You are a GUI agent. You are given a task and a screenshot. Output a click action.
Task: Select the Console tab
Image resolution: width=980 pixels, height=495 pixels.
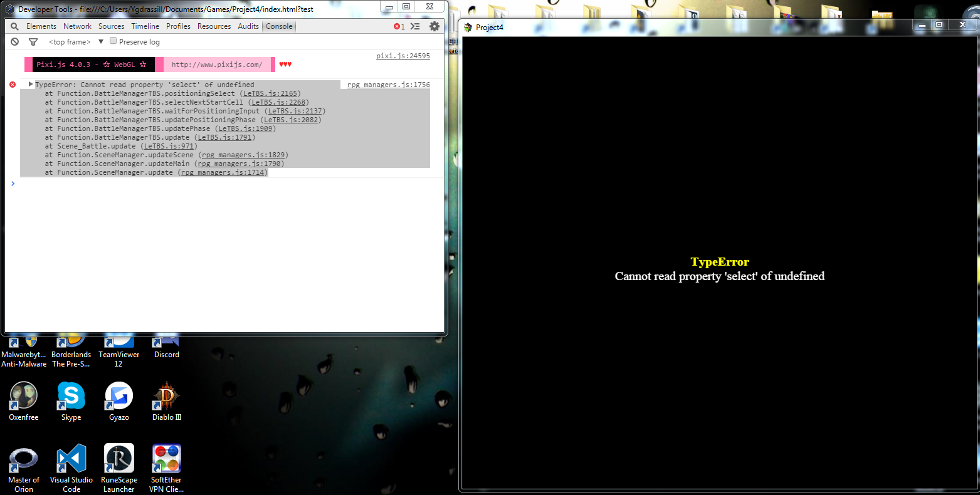pyautogui.click(x=279, y=26)
